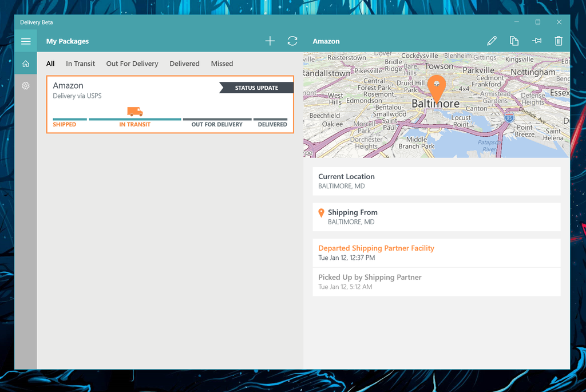Image resolution: width=586 pixels, height=392 pixels.
Task: View the Delivered packages tab
Action: coord(184,64)
